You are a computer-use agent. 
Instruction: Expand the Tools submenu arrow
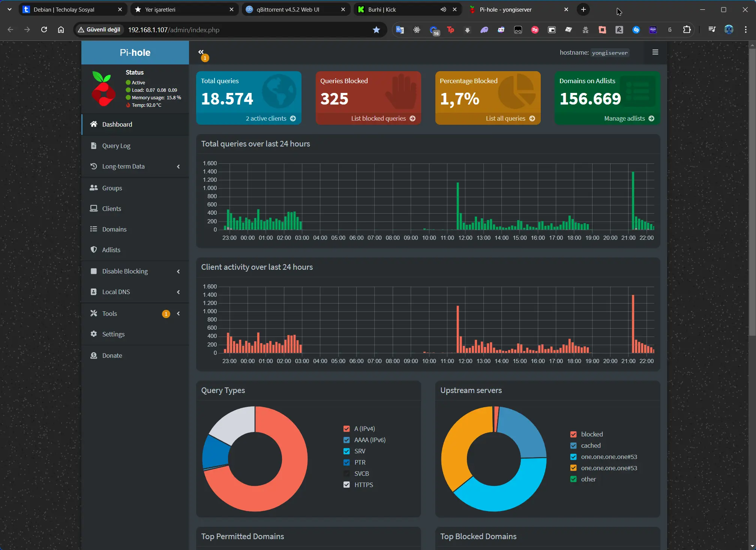(x=178, y=314)
